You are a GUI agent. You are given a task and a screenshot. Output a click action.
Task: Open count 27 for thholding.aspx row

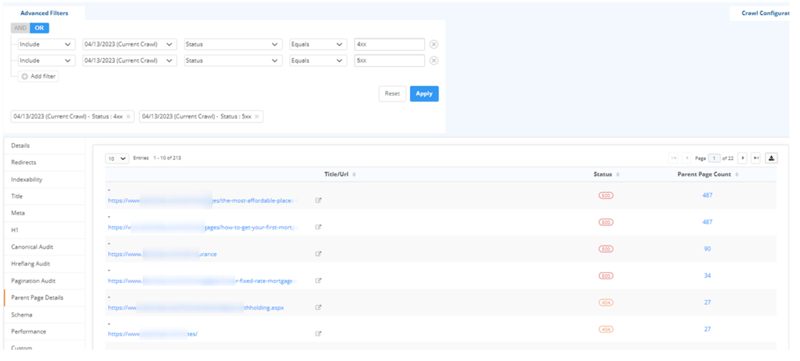tap(707, 302)
